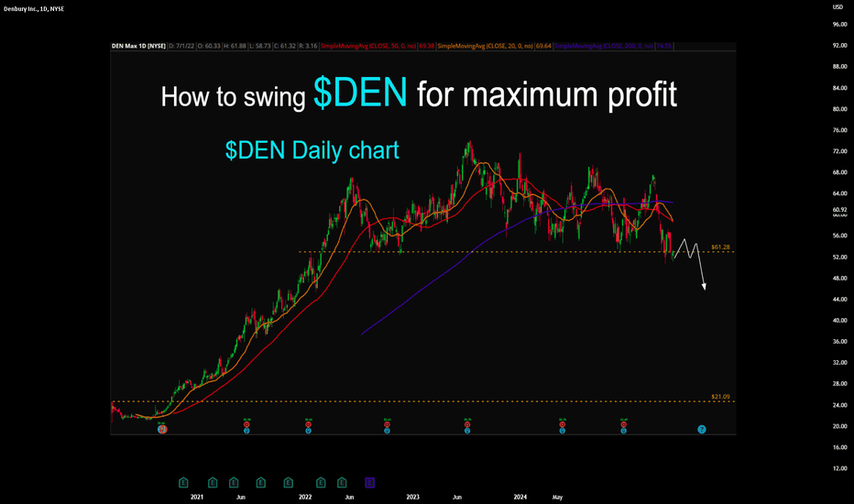
Task: Click the low price L: 58.73
Action: (260, 46)
